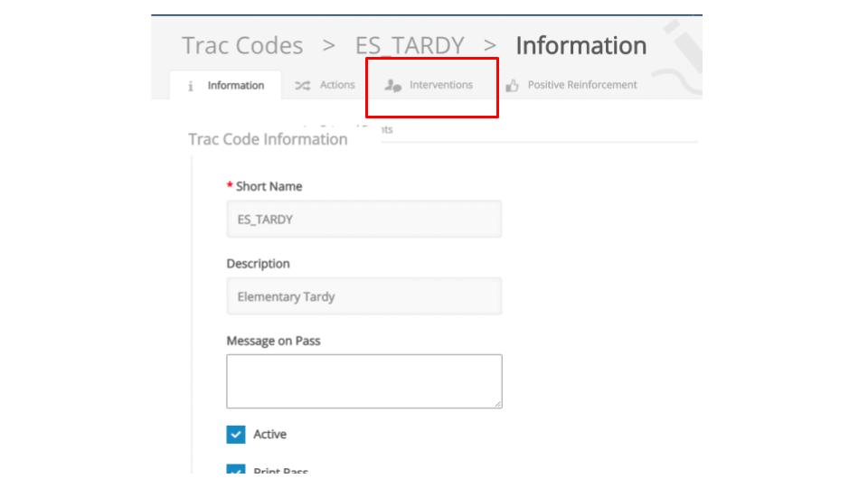Click the person icon beside Interventions
The image size is (868, 488).
(x=392, y=85)
